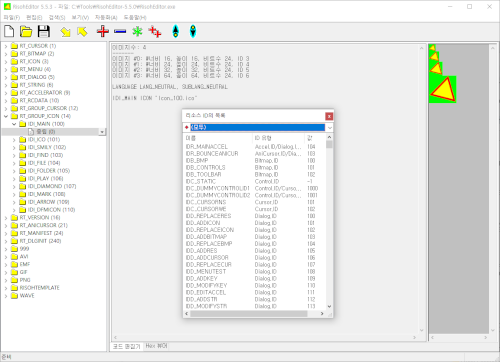Switch to the 코드 편집기 tab
Screen dimensions: 500x362
[126, 347]
